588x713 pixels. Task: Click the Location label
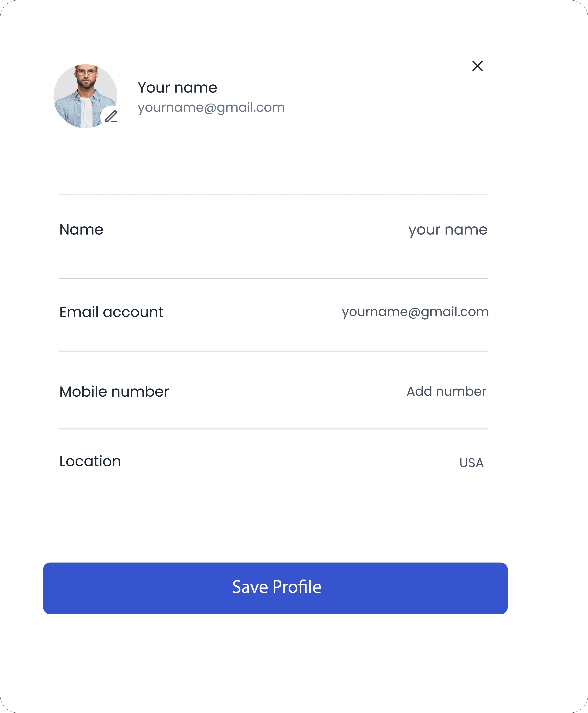click(90, 461)
